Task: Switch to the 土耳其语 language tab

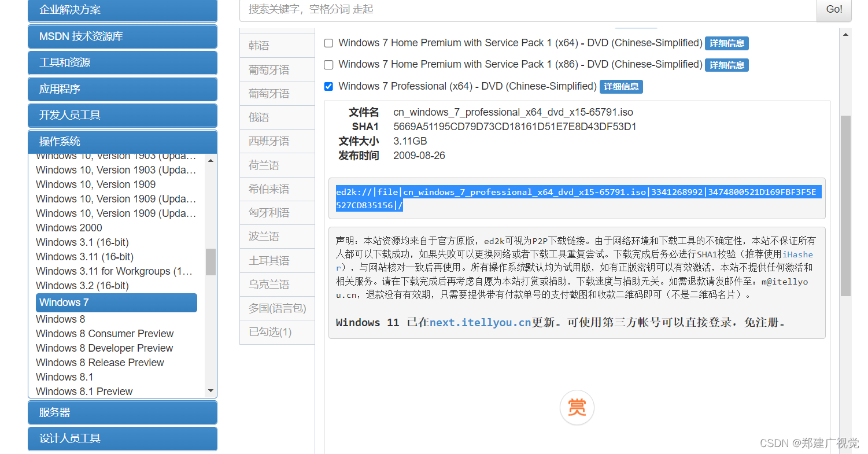Action: point(277,261)
